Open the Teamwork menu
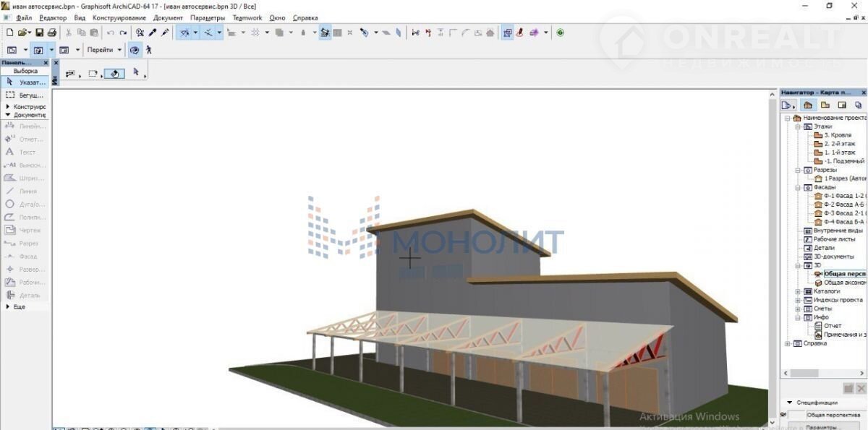 pyautogui.click(x=247, y=17)
